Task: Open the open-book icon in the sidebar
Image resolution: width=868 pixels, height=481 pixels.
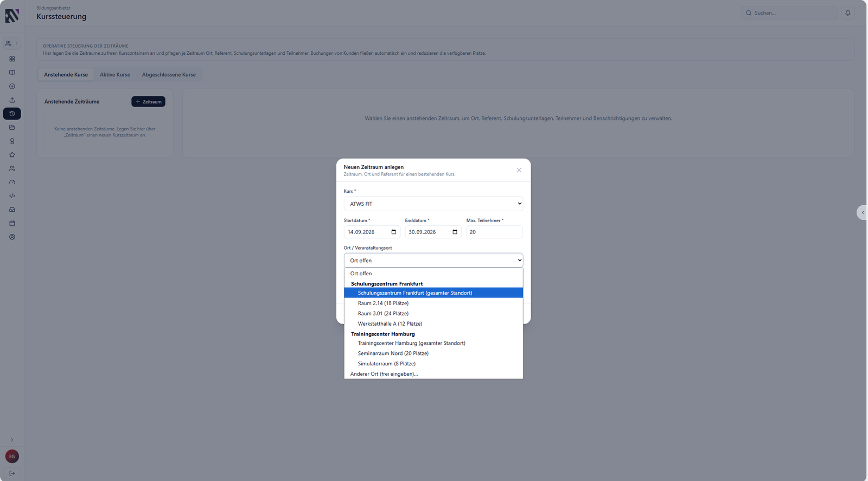Action: point(12,73)
